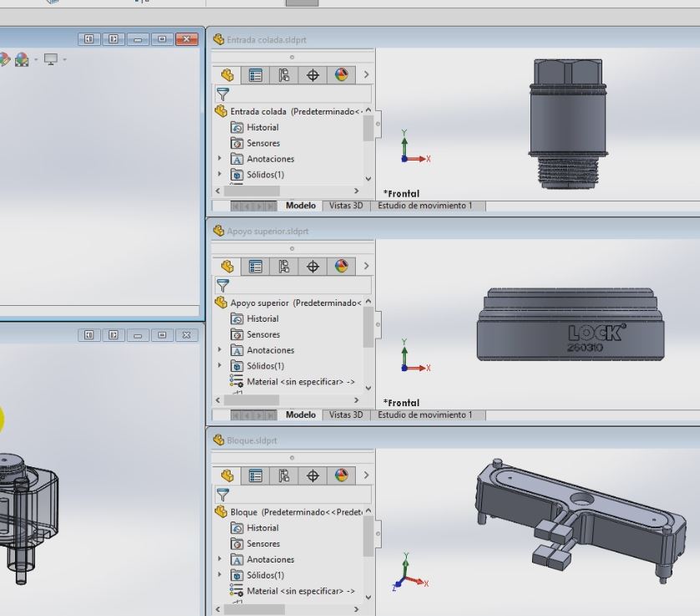Show more manager tabs arrow in Bloque panel
This screenshot has height=616, width=700.
coord(366,476)
